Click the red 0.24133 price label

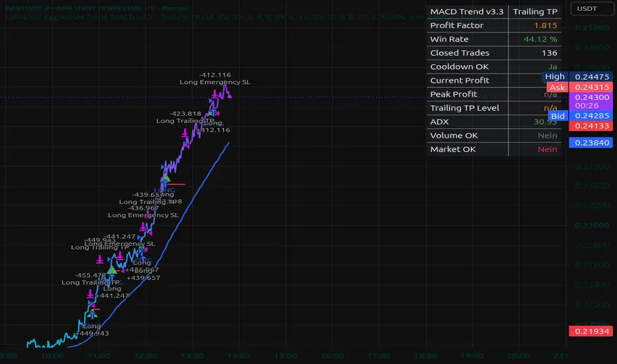click(x=591, y=126)
